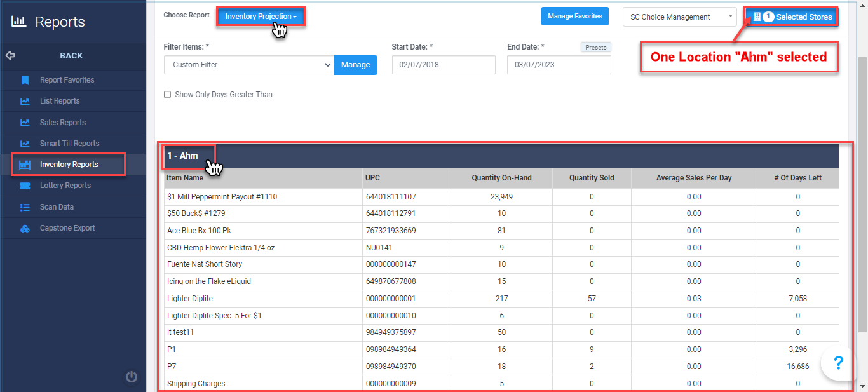Click the back arrow icon
868x392 pixels.
(10, 55)
